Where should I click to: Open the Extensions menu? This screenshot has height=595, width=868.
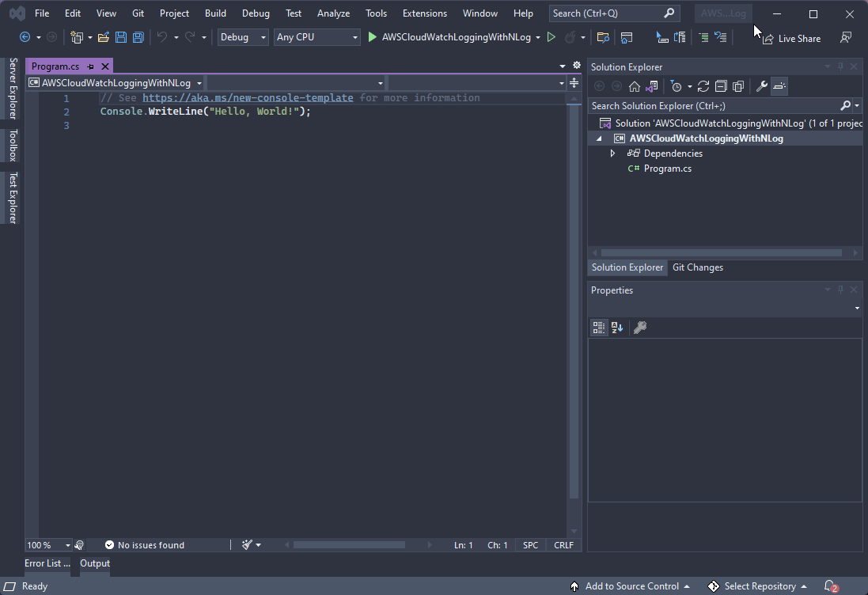click(x=425, y=13)
